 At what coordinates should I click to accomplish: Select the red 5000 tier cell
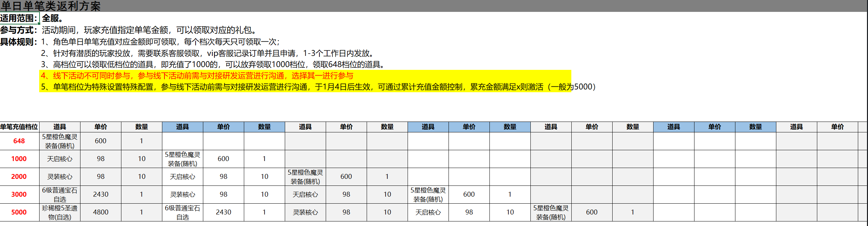(19, 212)
